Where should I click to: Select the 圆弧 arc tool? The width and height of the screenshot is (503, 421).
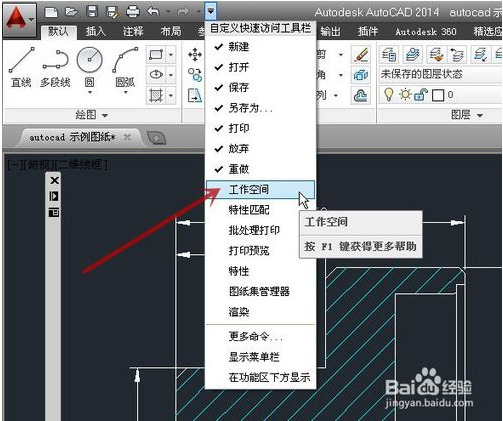click(125, 67)
